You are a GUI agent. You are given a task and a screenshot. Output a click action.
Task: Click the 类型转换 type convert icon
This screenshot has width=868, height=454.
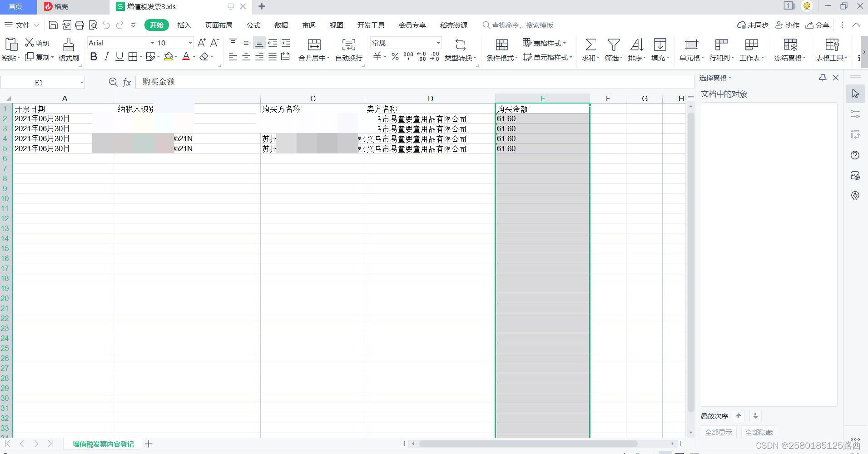(x=460, y=44)
